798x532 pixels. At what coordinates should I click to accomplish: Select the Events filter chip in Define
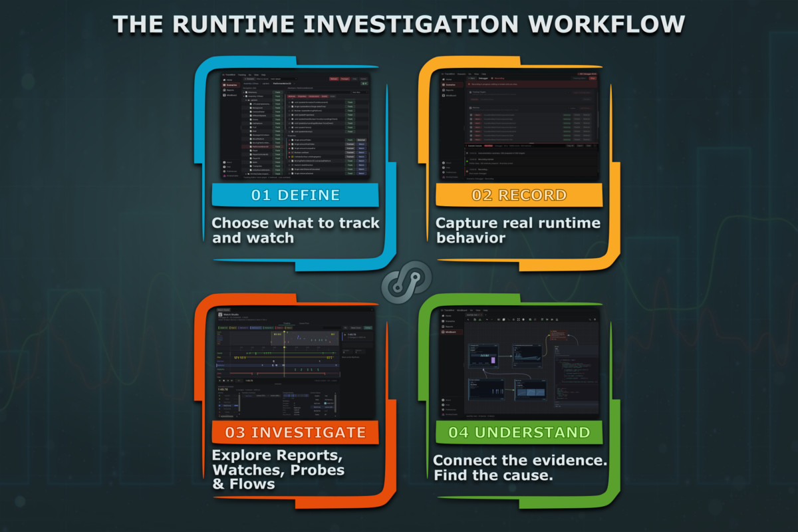(324, 96)
